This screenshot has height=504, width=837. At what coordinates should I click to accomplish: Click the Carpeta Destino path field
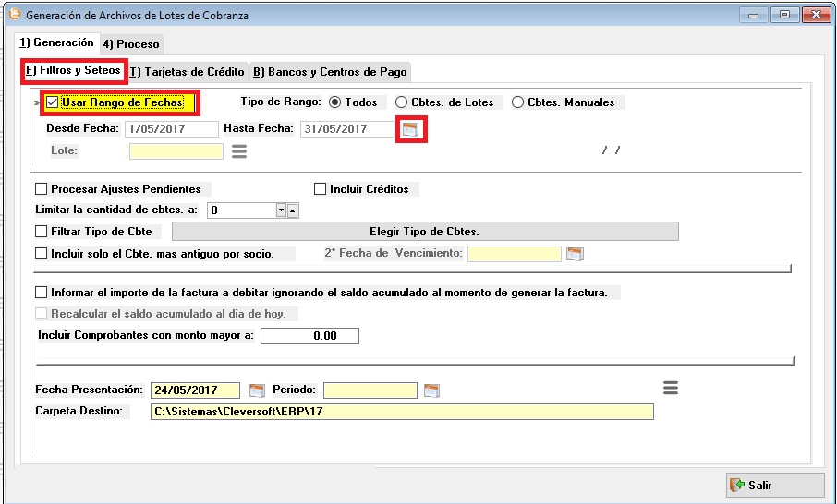tap(402, 412)
